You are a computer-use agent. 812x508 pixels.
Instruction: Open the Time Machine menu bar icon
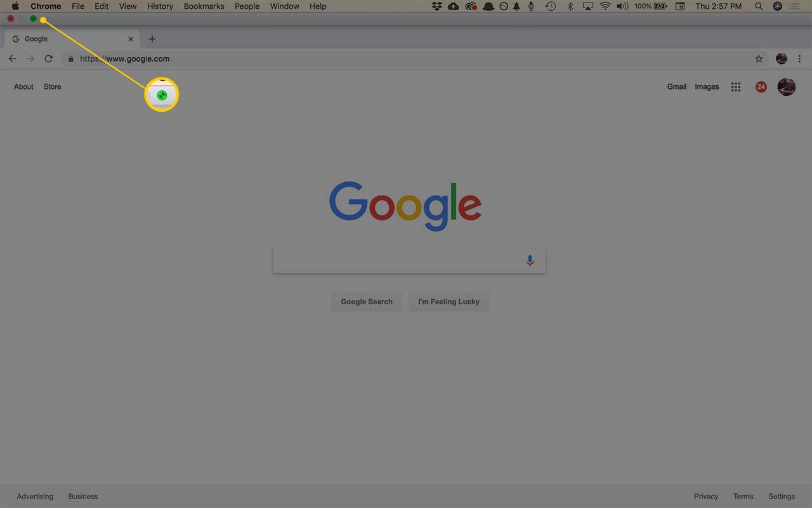tap(551, 6)
